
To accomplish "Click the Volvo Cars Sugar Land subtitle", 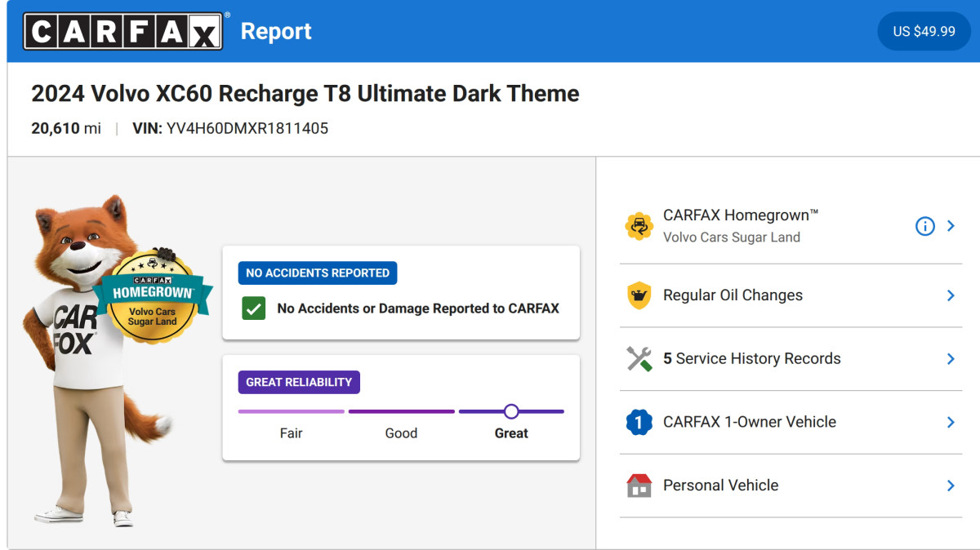I will pos(732,237).
